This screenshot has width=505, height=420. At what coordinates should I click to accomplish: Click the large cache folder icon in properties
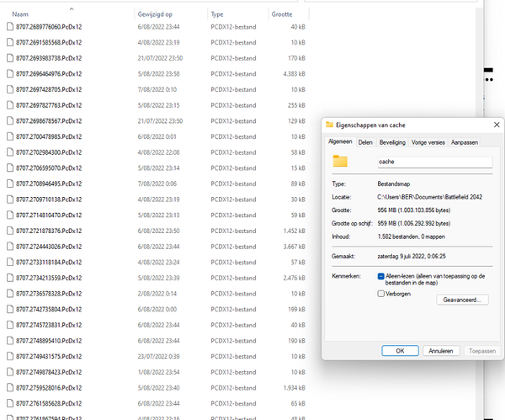coord(340,161)
